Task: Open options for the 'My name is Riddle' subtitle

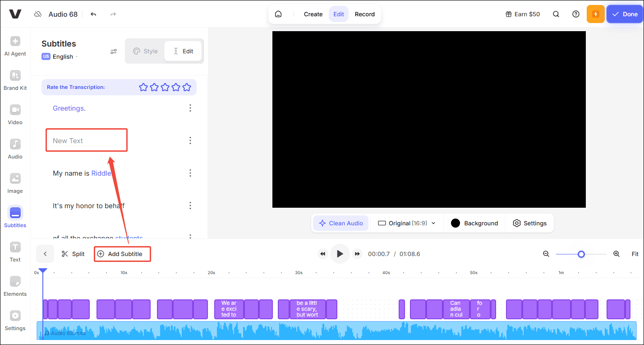Action: [x=190, y=173]
